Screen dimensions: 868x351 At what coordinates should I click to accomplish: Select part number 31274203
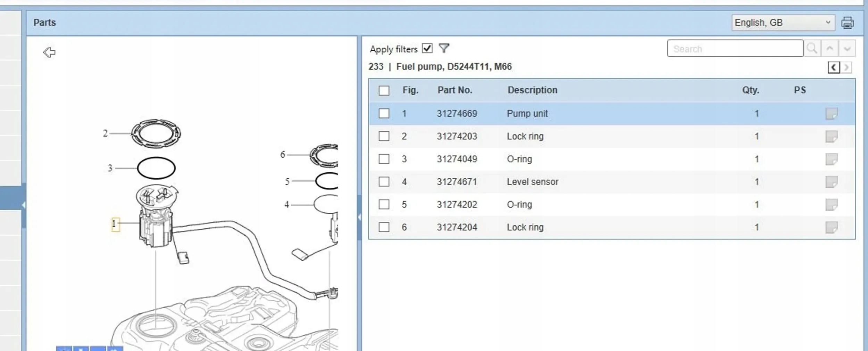tap(457, 136)
